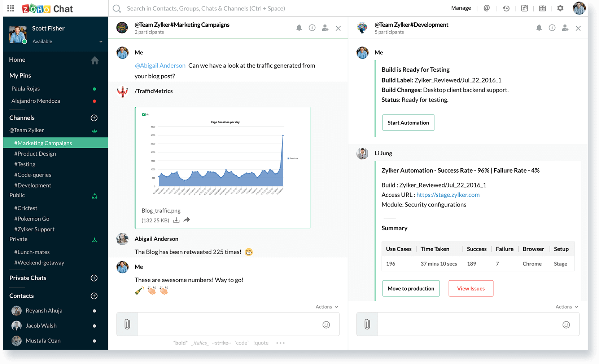Open emoji picker in Development chat

566,325
